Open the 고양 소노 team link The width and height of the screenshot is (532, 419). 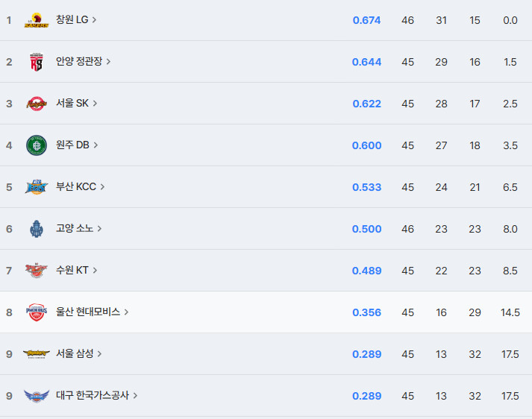[75, 228]
